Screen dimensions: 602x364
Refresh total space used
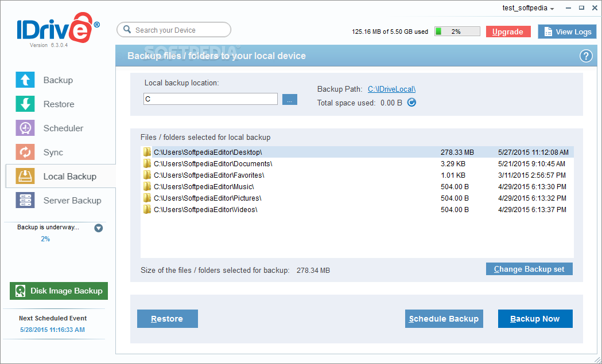click(411, 103)
